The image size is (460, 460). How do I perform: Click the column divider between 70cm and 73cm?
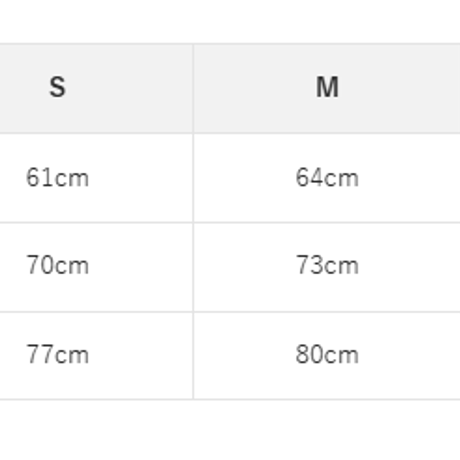[x=193, y=267]
